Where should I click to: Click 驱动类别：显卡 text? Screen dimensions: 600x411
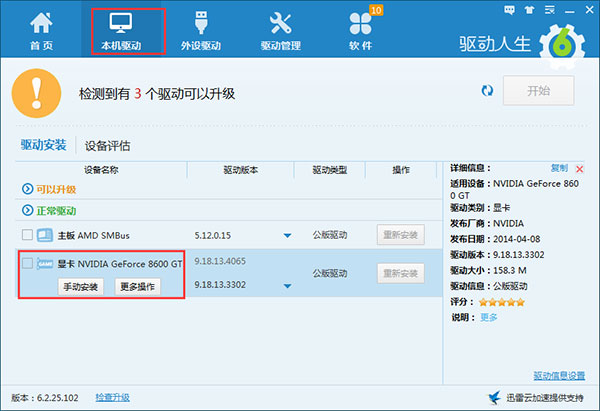click(x=480, y=208)
